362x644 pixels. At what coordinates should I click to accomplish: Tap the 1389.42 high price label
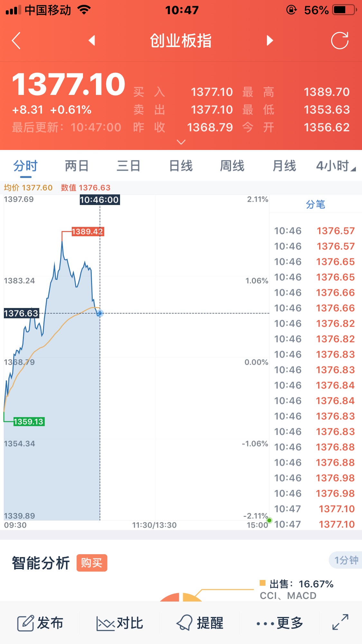pos(88,231)
